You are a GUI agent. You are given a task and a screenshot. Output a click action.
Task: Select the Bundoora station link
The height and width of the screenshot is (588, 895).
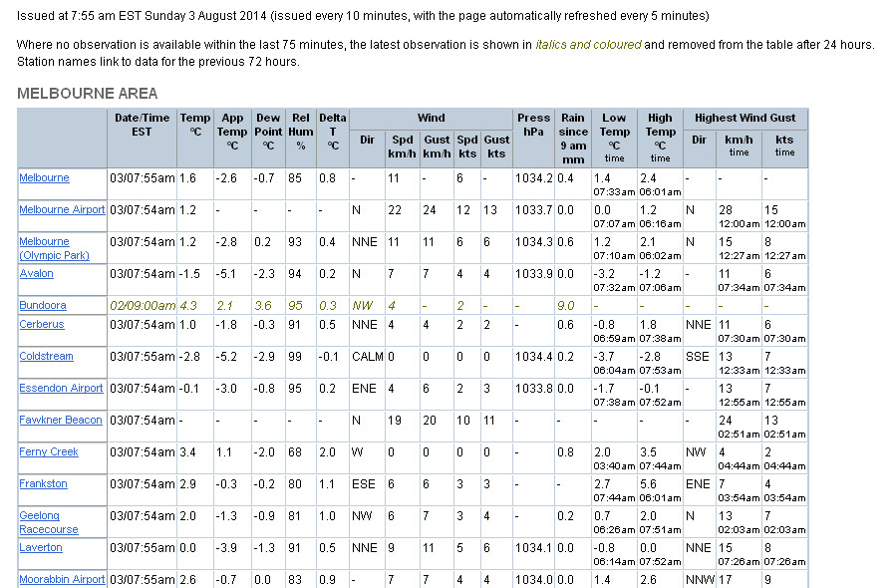(x=43, y=305)
